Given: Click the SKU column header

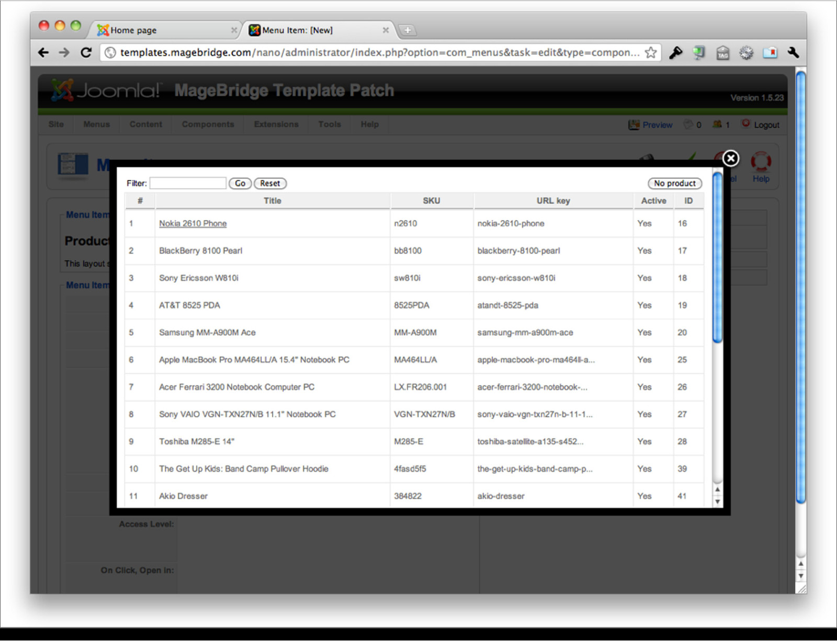Looking at the screenshot, I should click(x=432, y=201).
